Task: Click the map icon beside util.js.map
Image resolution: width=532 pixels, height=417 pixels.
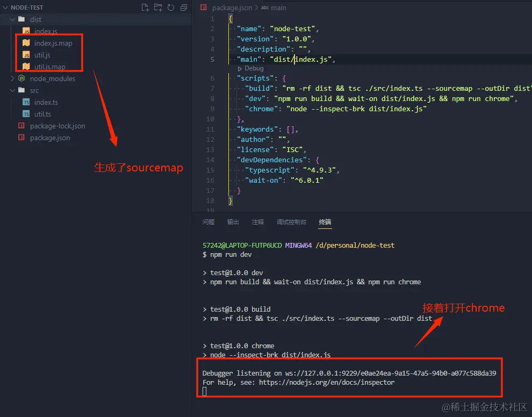Action: tap(26, 67)
